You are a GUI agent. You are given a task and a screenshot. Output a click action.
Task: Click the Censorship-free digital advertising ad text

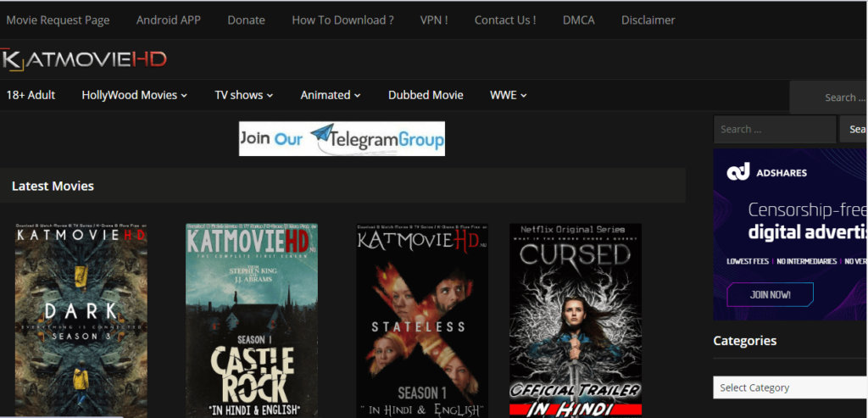(x=808, y=221)
